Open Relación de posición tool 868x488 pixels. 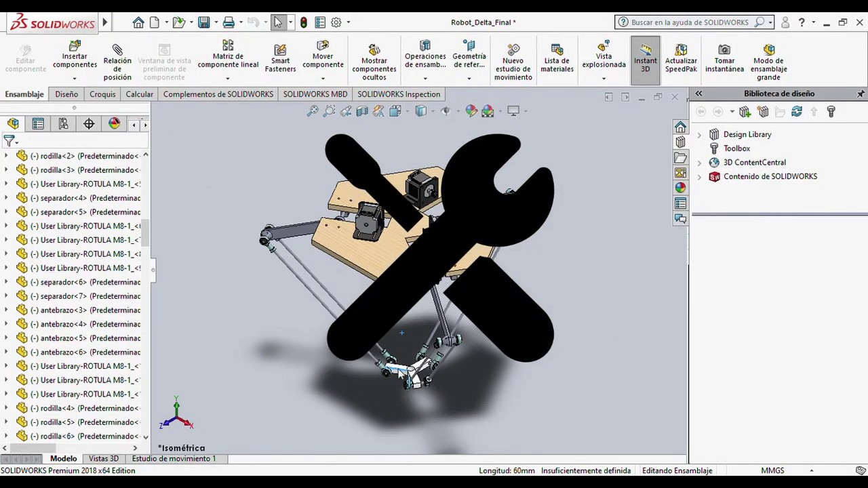[x=117, y=62]
